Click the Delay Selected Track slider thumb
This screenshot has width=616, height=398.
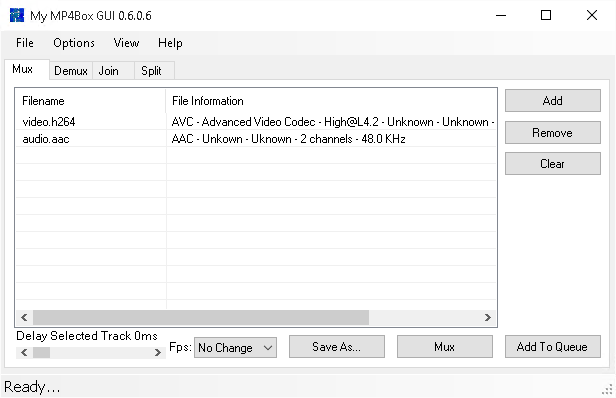click(41, 352)
